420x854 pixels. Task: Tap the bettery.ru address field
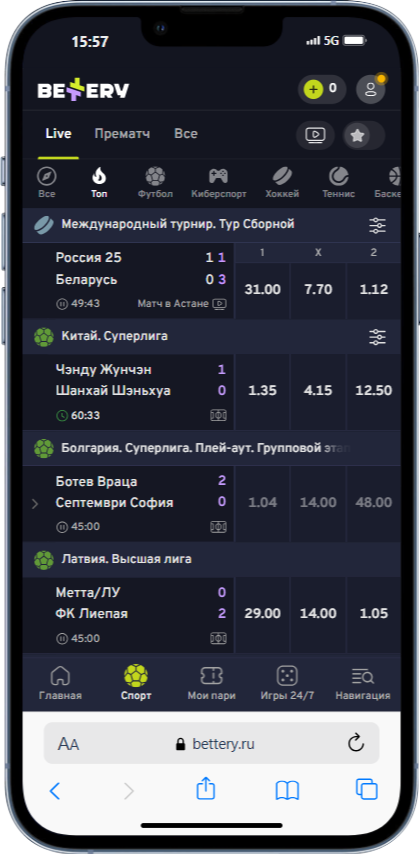(211, 743)
